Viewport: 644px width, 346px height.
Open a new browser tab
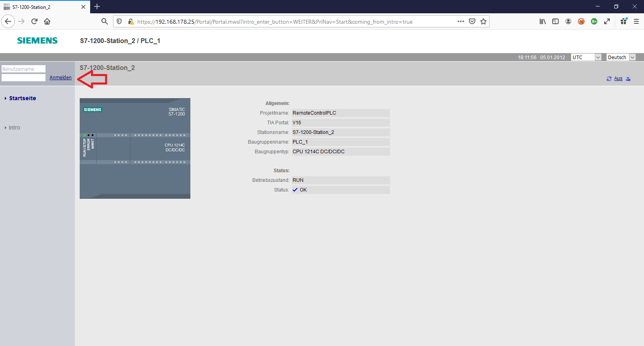97,6
